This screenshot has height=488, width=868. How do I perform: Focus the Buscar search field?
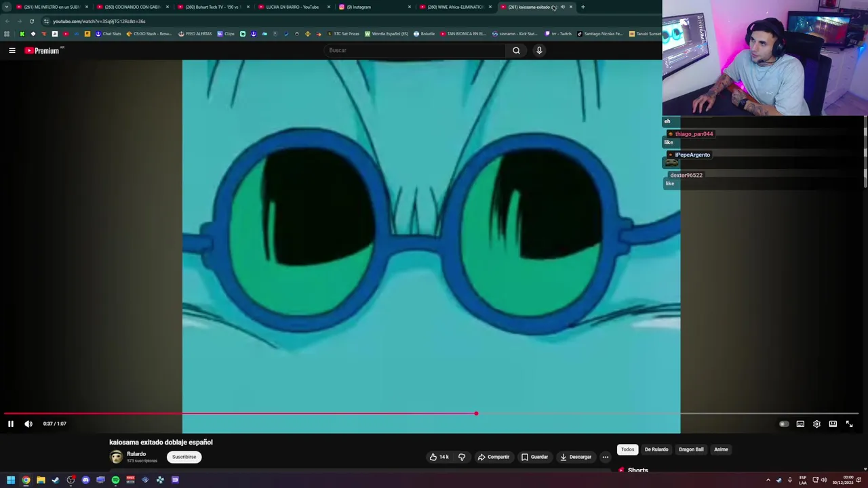(x=414, y=50)
